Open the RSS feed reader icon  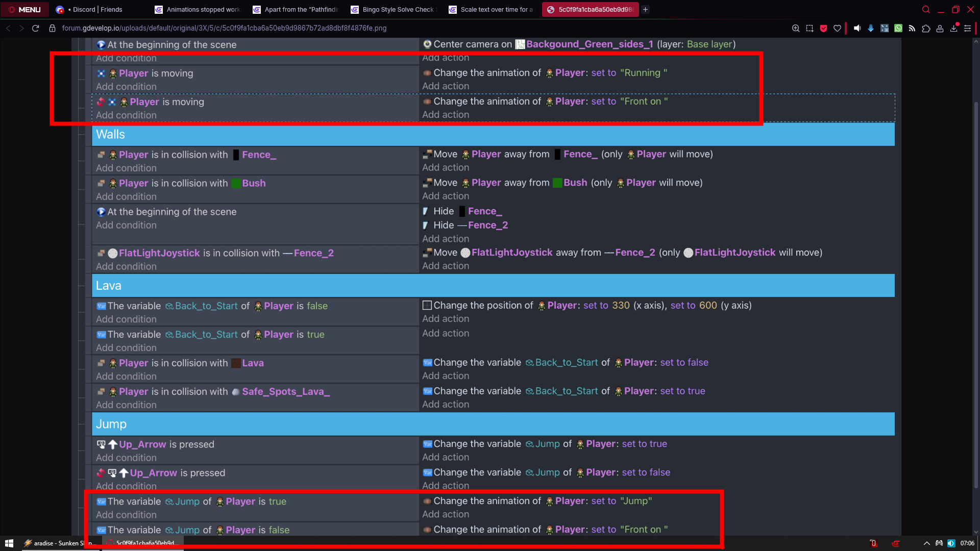coord(913,28)
